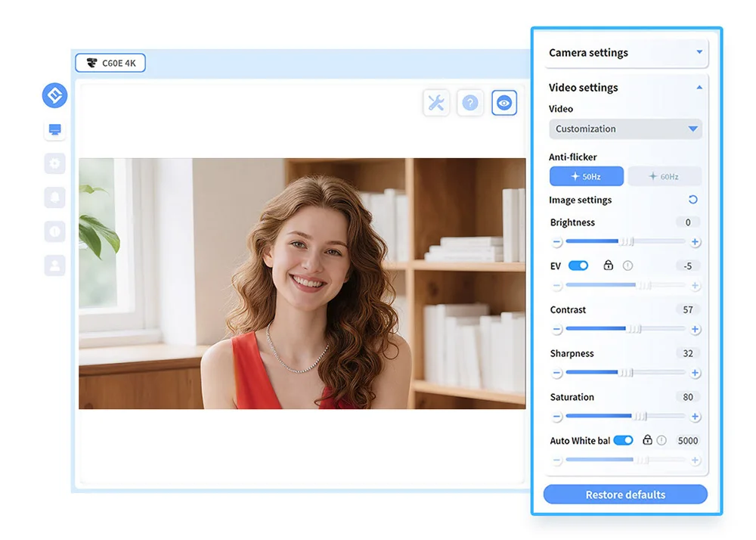Open the user profile icon in sidebar
The width and height of the screenshot is (756, 540).
pos(55,265)
